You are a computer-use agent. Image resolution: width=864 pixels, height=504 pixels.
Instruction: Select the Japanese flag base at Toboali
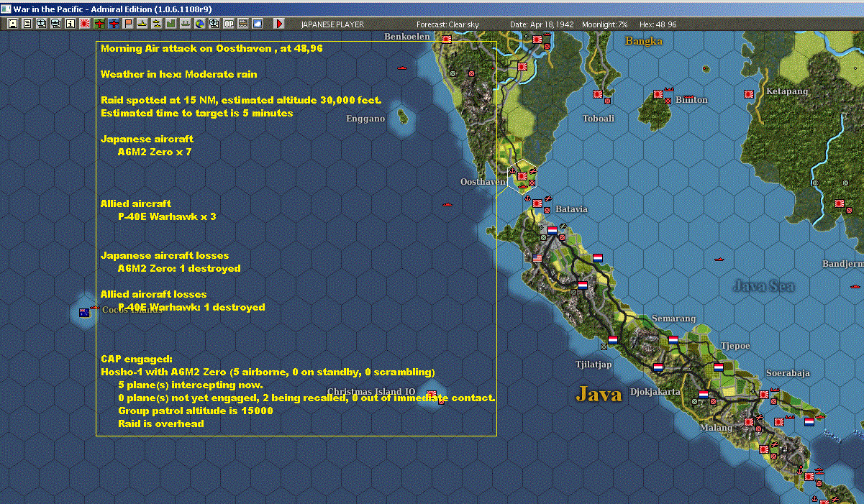597,94
